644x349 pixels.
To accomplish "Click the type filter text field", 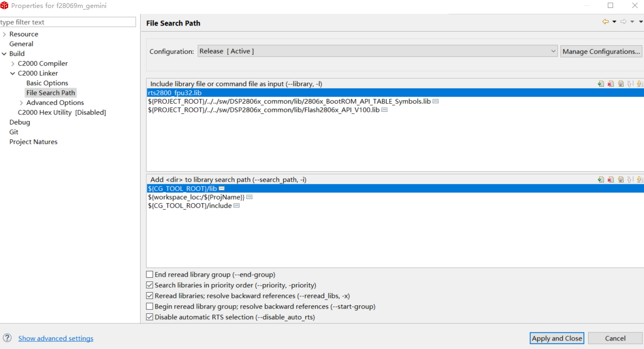I will pyautogui.click(x=68, y=22).
